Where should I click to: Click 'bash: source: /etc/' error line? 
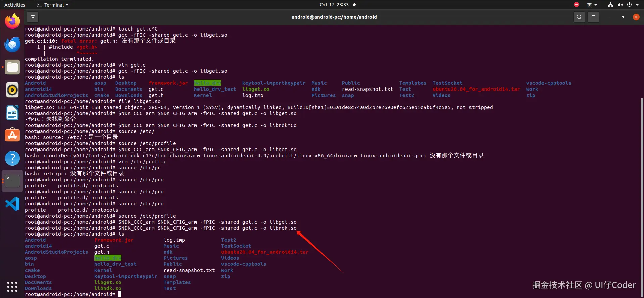click(71, 137)
